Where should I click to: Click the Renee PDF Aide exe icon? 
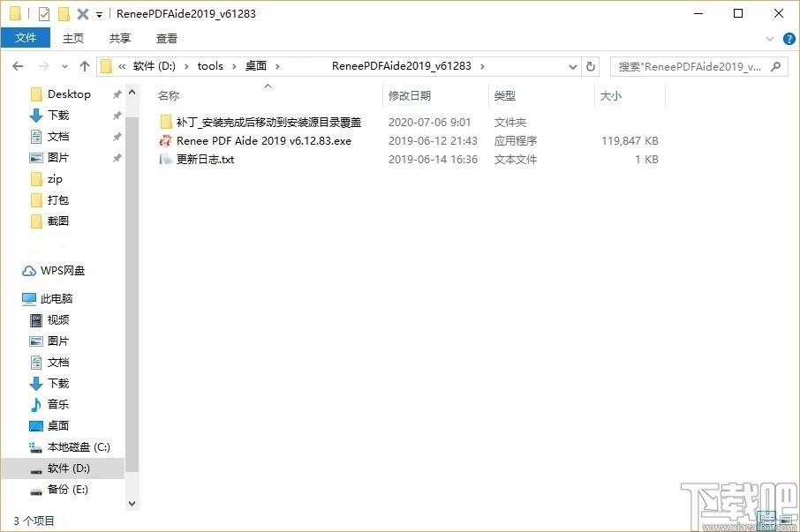point(165,140)
